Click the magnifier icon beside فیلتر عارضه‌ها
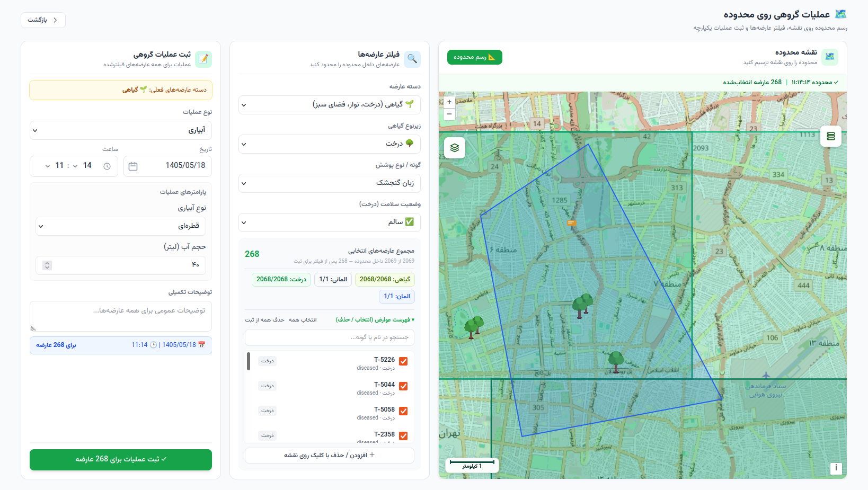Image resolution: width=868 pixels, height=490 pixels. [x=412, y=59]
